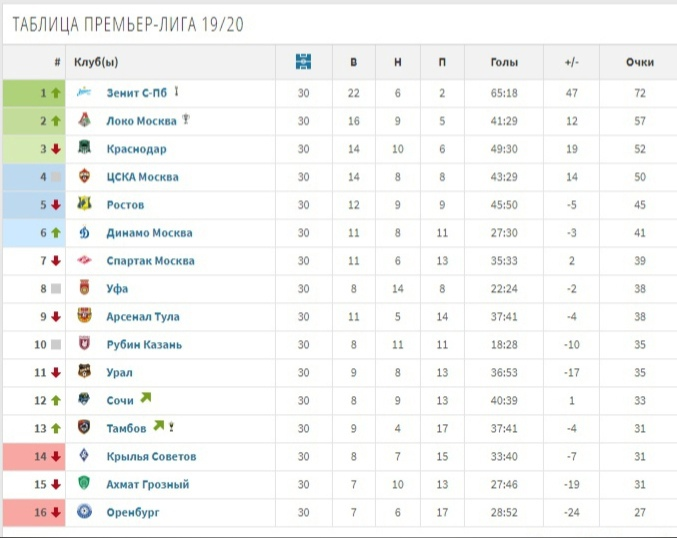Click the red down arrow beside Ural's rank

56,372
